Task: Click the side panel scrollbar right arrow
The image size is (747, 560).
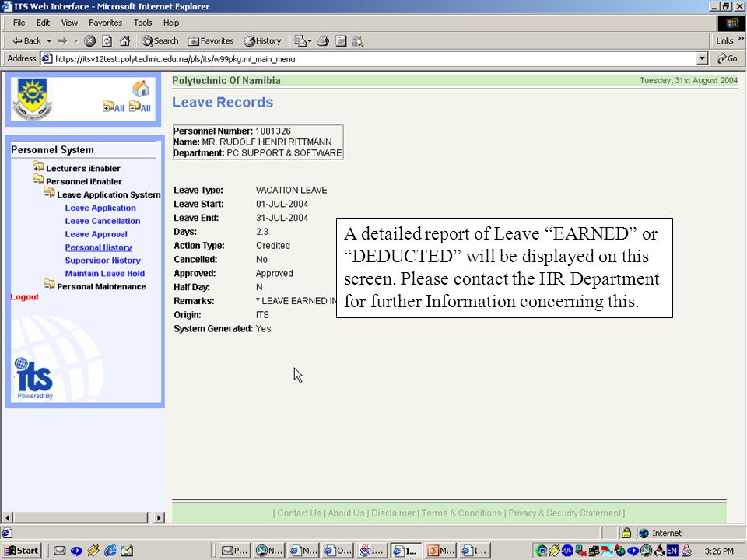Action: 159,517
